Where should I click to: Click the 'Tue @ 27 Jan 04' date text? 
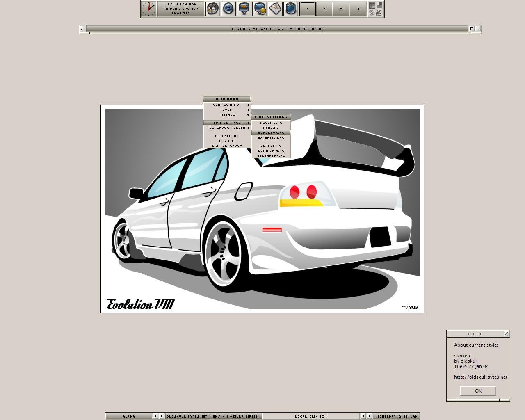tap(471, 366)
